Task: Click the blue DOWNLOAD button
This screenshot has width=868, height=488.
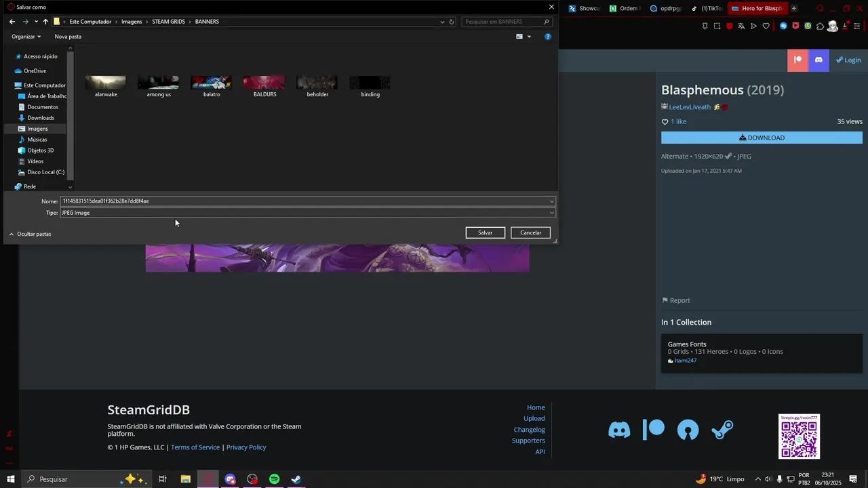Action: (762, 138)
